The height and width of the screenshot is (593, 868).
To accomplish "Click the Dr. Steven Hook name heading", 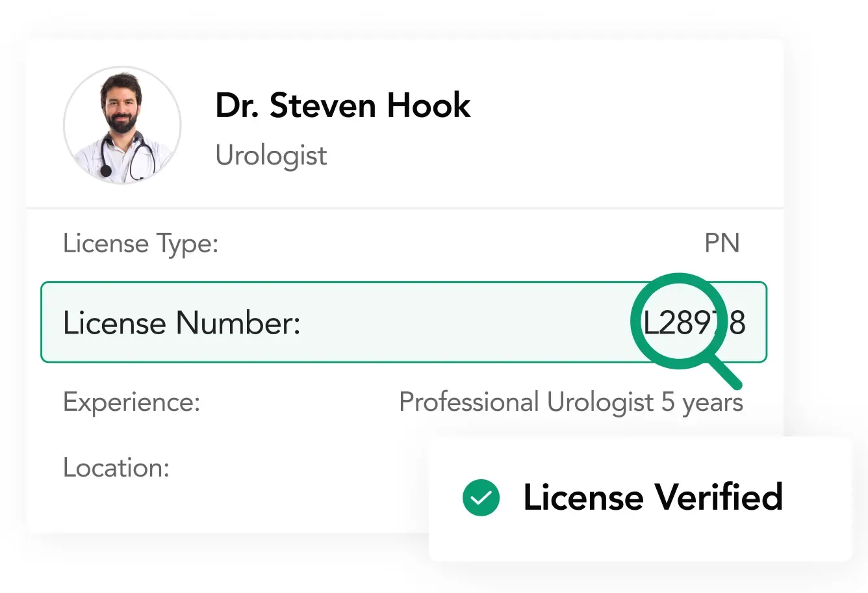I will pos(342,105).
